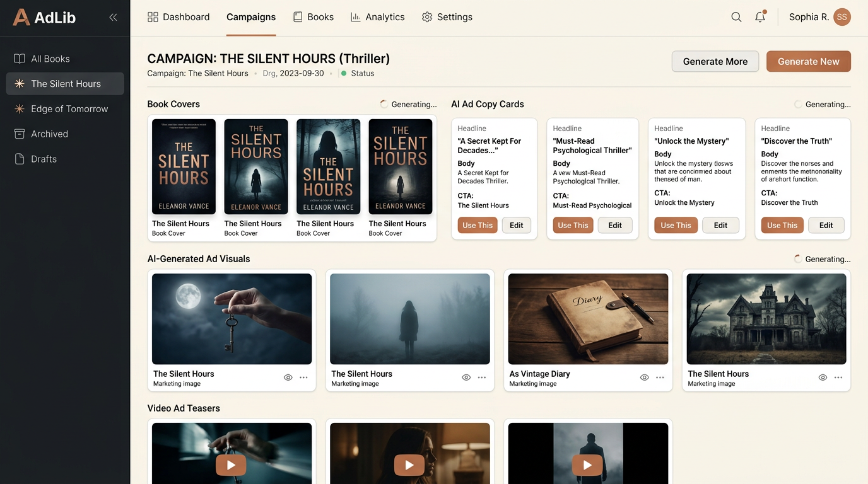Toggle visibility of moon key image
This screenshot has width=868, height=484.
click(288, 377)
